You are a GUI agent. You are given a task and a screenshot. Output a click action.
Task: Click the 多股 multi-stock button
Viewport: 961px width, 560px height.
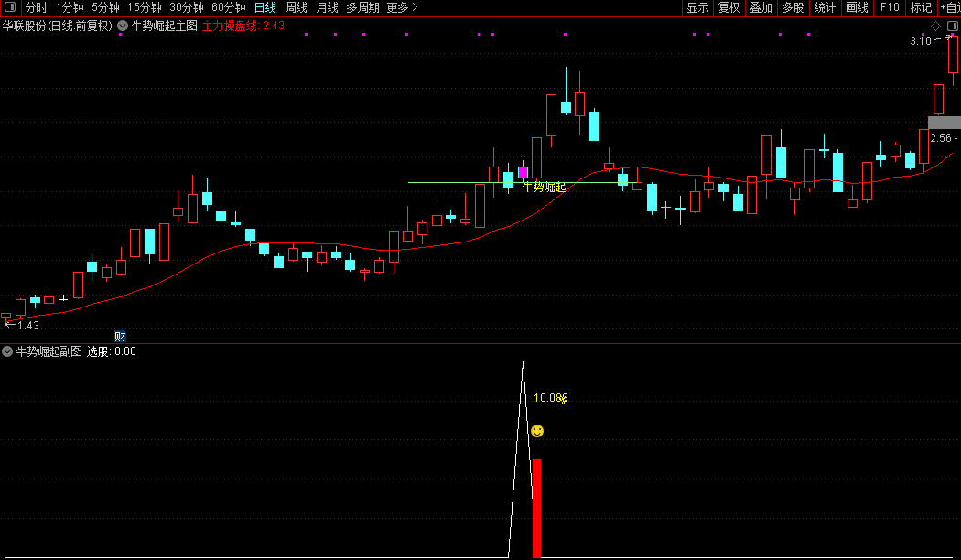point(794,7)
